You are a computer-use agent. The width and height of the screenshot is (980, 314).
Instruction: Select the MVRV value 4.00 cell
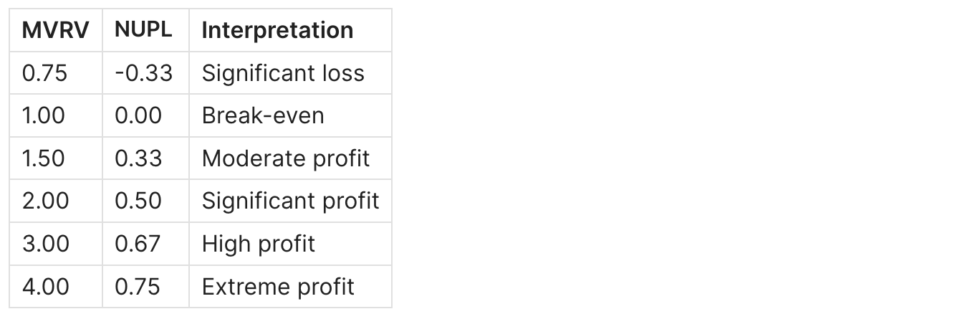click(46, 287)
